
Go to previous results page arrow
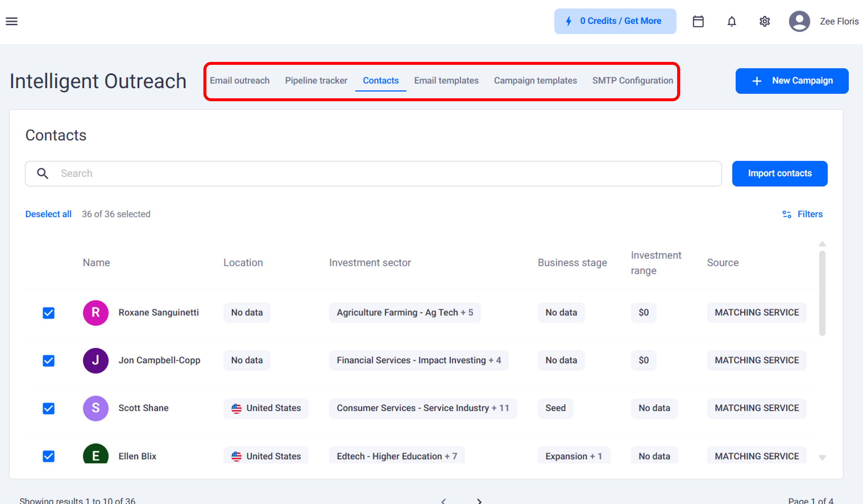click(444, 501)
